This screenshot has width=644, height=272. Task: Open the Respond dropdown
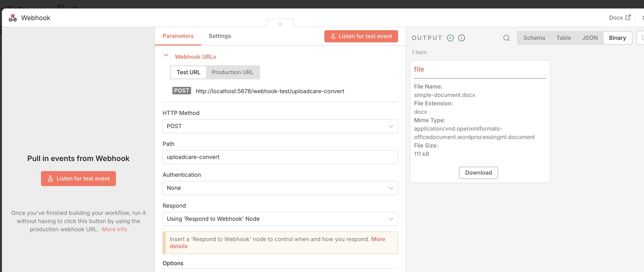(280, 219)
